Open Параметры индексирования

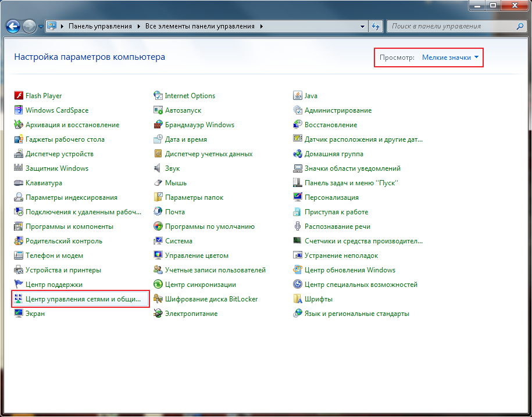pyautogui.click(x=66, y=197)
